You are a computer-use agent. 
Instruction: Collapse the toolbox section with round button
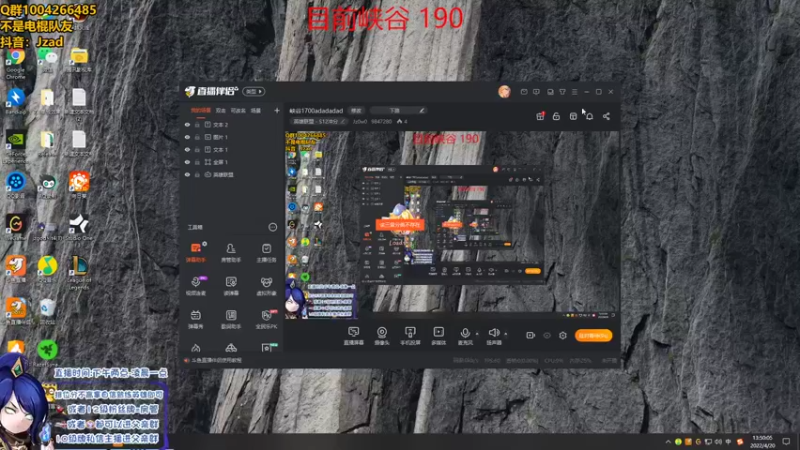[272, 227]
